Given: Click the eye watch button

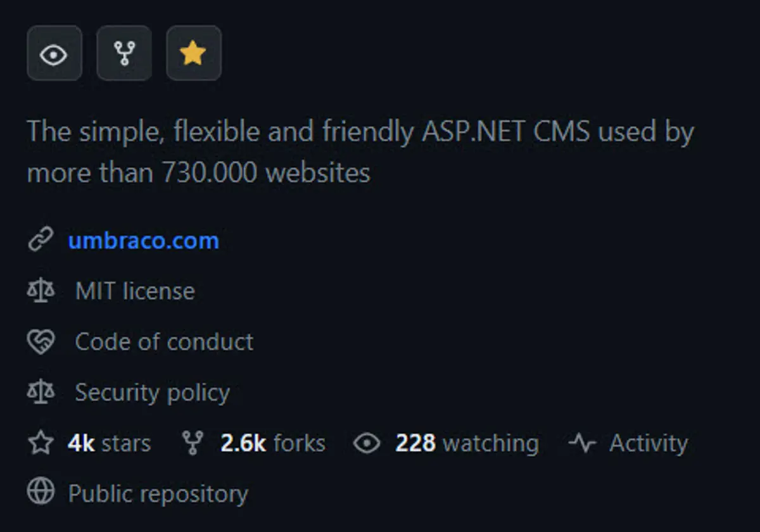Looking at the screenshot, I should pos(54,54).
